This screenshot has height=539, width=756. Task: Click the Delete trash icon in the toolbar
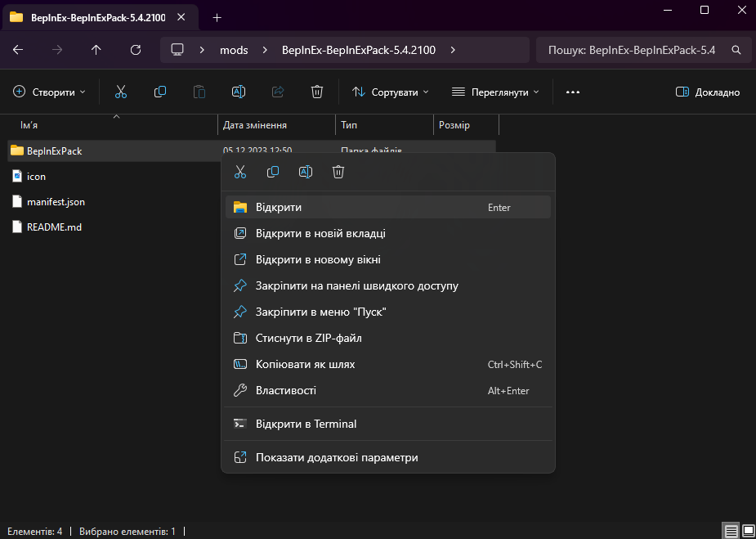point(317,92)
